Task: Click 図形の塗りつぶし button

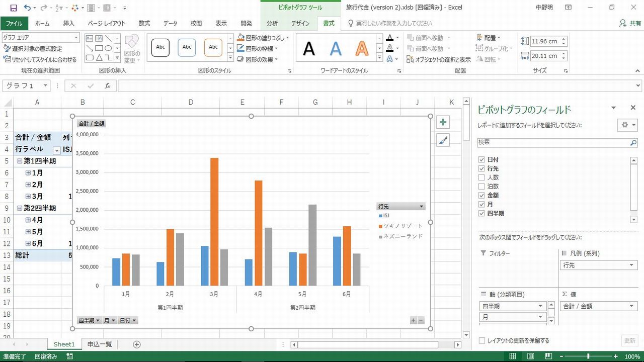Action: click(x=264, y=38)
